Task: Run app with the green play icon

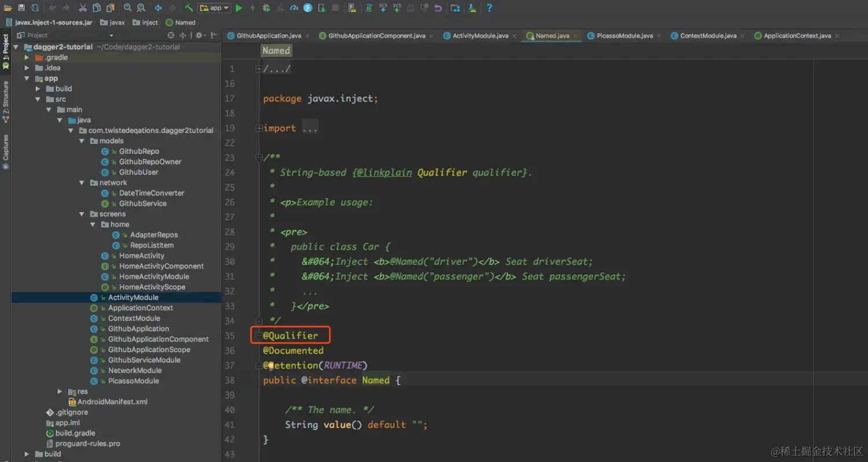Action: tap(238, 8)
